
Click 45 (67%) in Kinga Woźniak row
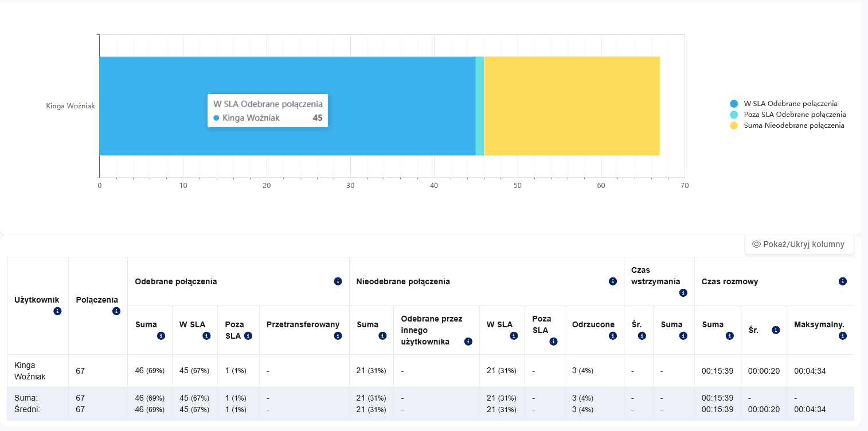tap(194, 371)
